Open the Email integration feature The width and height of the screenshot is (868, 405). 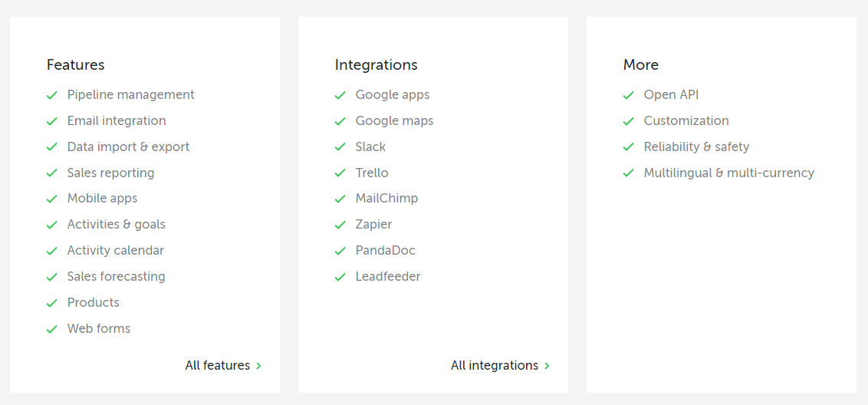point(117,120)
